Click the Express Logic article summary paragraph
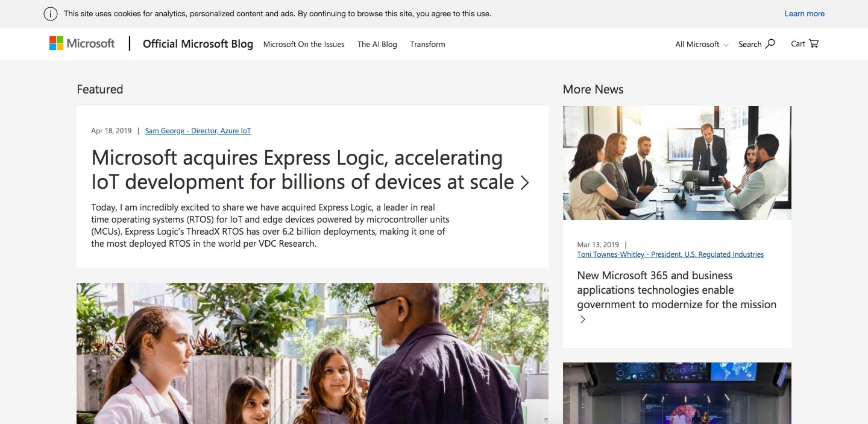This screenshot has height=424, width=868. point(270,226)
